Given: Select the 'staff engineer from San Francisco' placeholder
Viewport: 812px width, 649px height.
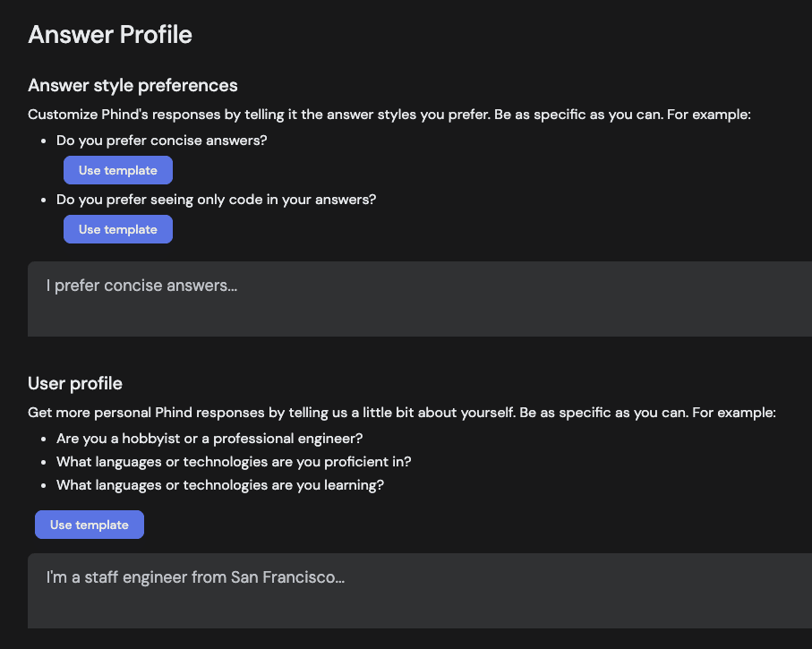Looking at the screenshot, I should tap(194, 577).
